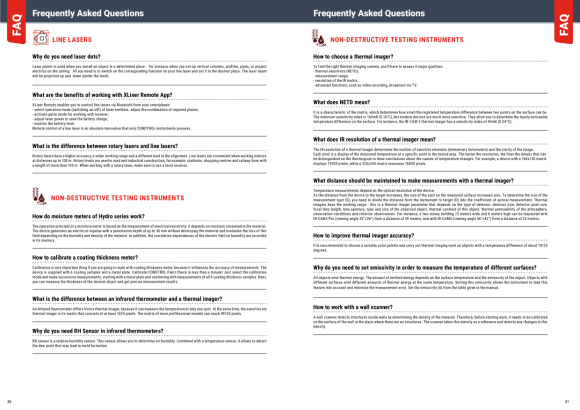Click the thermometer icon on right page
580x410 pixels.
(x=318, y=38)
